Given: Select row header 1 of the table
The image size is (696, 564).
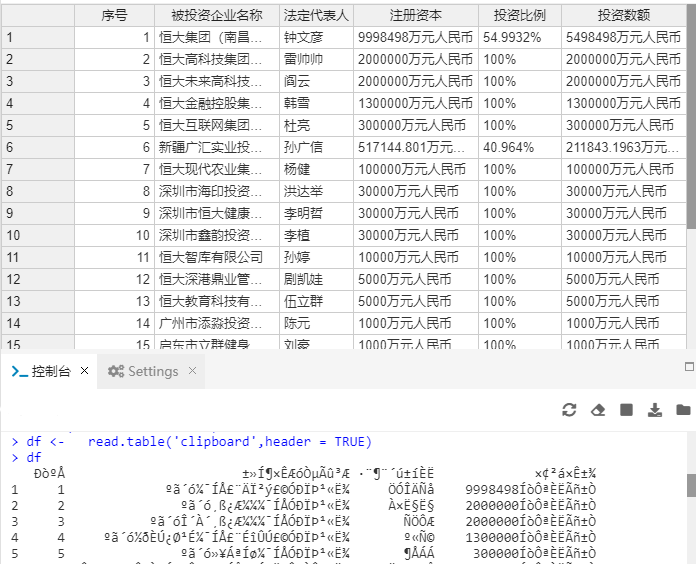Looking at the screenshot, I should [38, 37].
